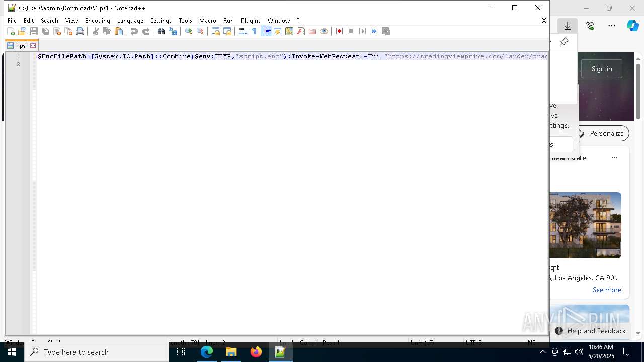This screenshot has width=644, height=362.
Task: Close document X at menu bar end
Action: [544, 21]
